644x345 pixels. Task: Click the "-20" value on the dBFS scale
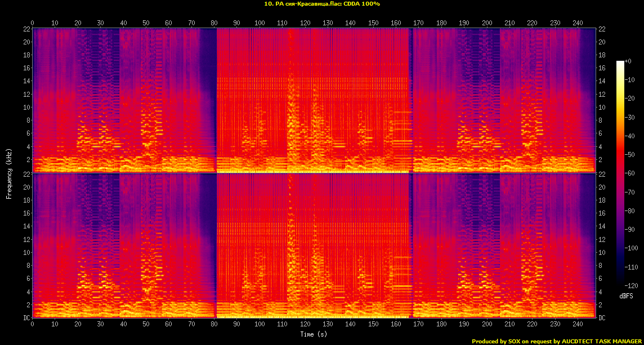point(629,98)
